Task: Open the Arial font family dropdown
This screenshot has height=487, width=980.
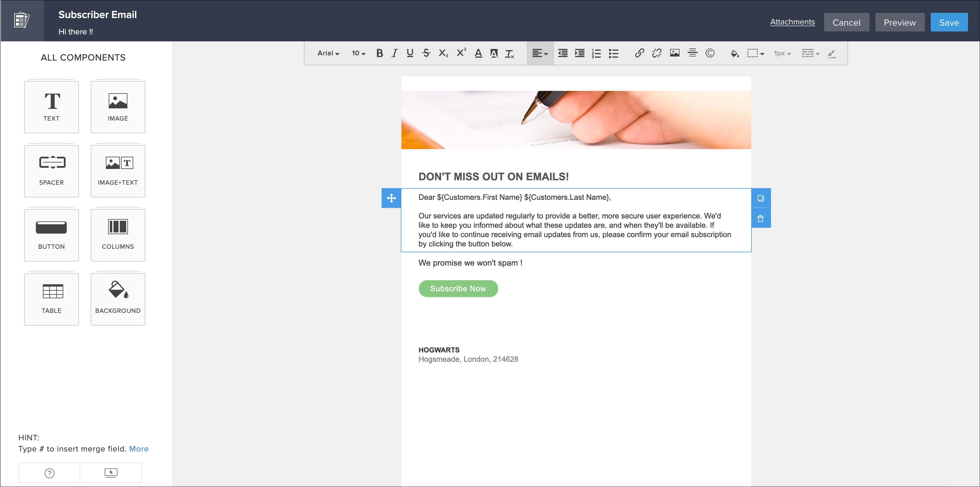Action: click(x=328, y=53)
